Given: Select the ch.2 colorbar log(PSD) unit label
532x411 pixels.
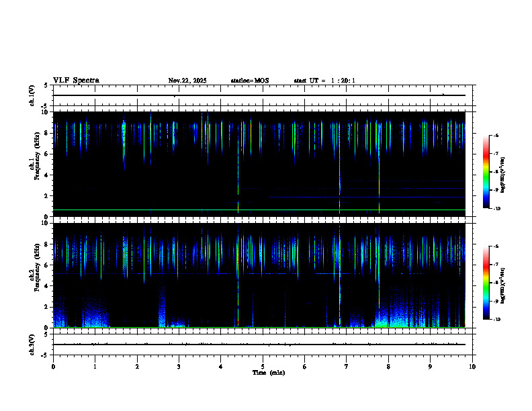Looking at the screenshot, I should click(503, 285).
